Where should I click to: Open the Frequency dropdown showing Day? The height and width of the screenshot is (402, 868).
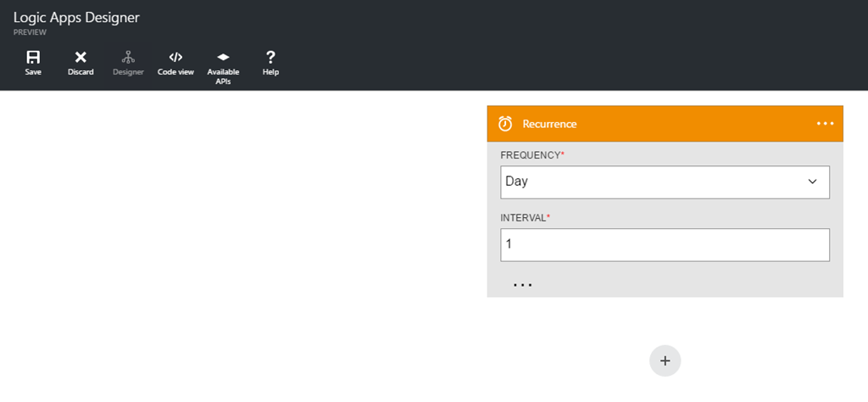[x=653, y=181]
